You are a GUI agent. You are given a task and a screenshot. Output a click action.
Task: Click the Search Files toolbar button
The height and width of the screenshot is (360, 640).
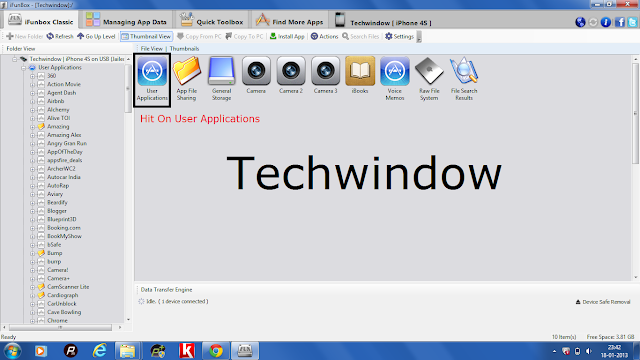[x=360, y=36]
